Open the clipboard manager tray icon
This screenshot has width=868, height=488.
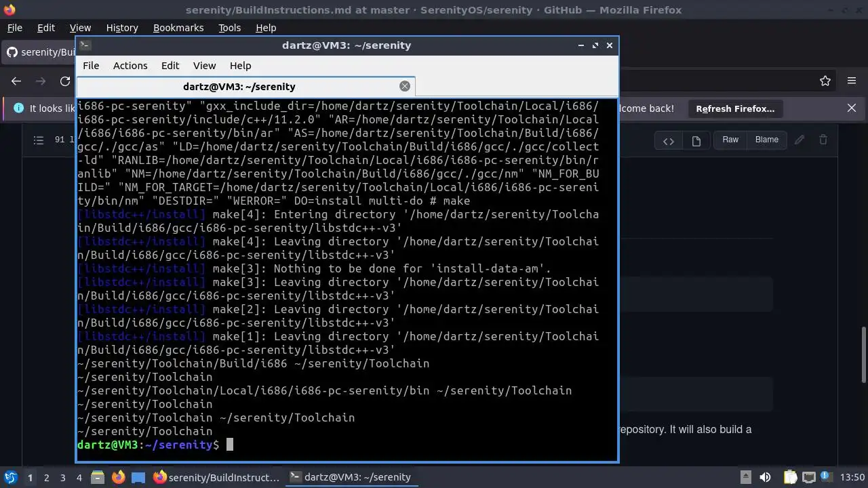tap(789, 477)
